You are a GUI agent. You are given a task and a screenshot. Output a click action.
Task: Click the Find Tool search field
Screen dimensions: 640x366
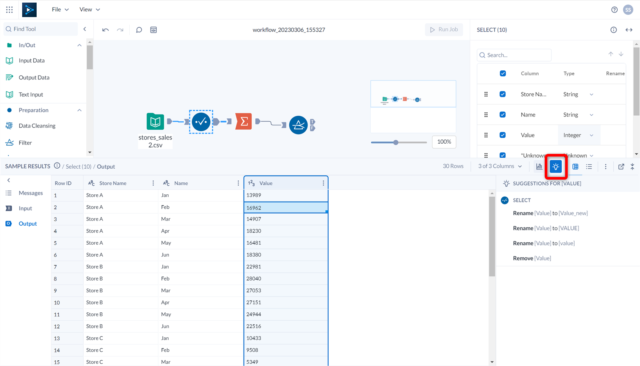pos(40,29)
